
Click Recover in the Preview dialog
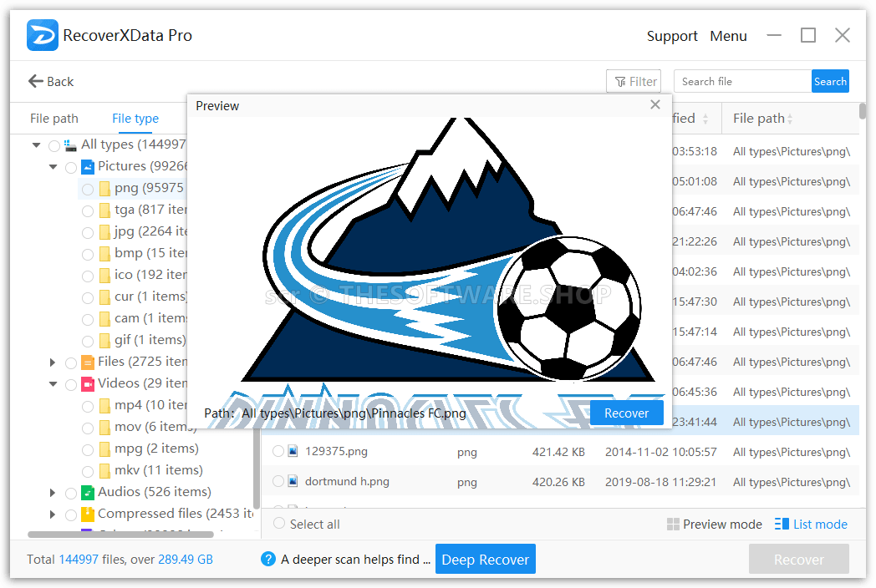coord(627,413)
